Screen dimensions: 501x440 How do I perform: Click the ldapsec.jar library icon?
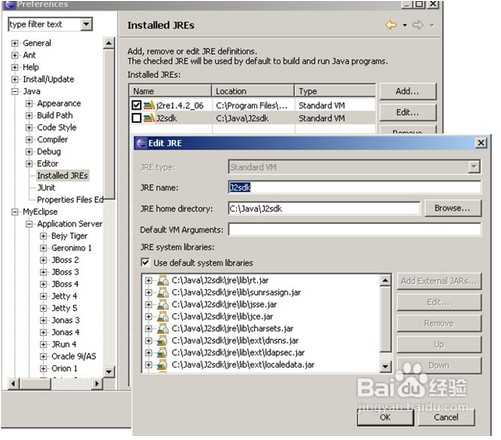163,353
